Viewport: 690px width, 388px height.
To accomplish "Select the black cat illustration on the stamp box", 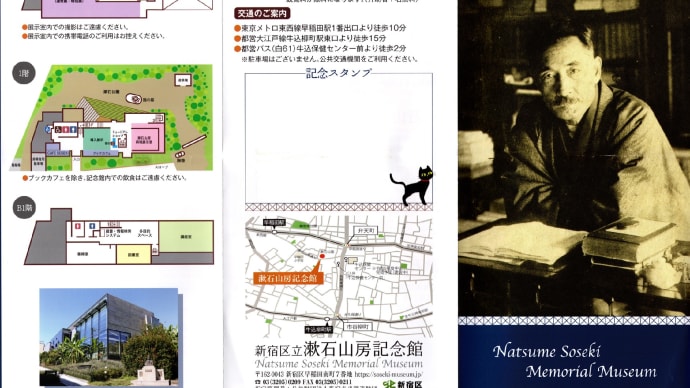I will tap(412, 186).
